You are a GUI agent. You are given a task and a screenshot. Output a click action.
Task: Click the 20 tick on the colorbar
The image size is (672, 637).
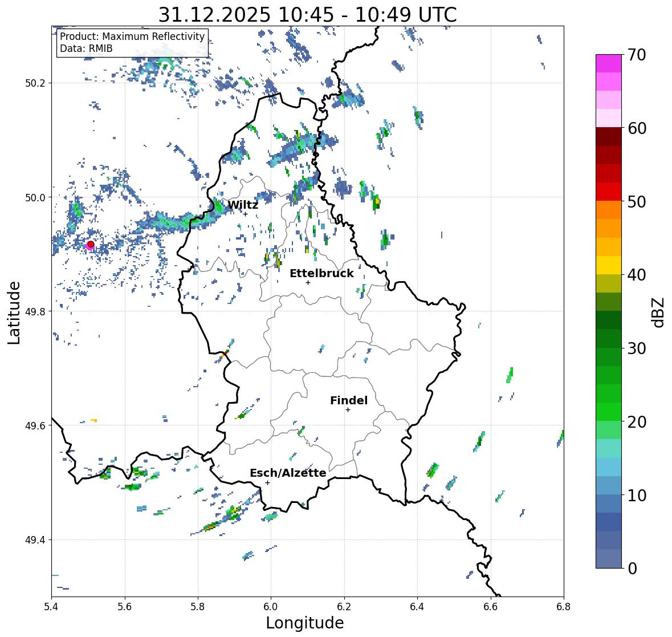coord(637,422)
